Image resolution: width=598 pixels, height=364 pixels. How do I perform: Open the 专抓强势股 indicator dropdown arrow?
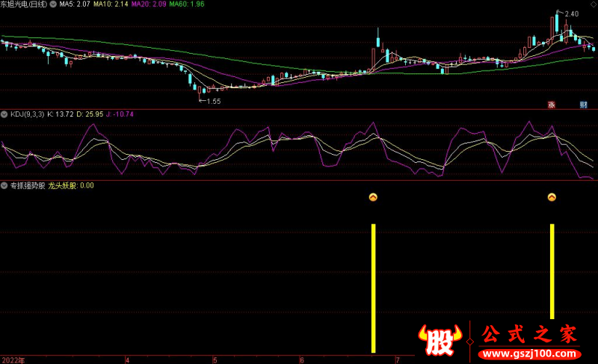pos(4,185)
